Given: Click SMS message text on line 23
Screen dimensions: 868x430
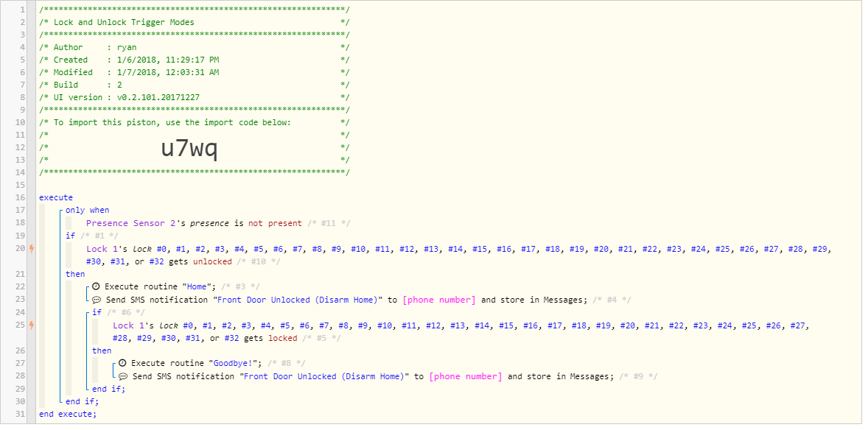Looking at the screenshot, I should pos(299,300).
